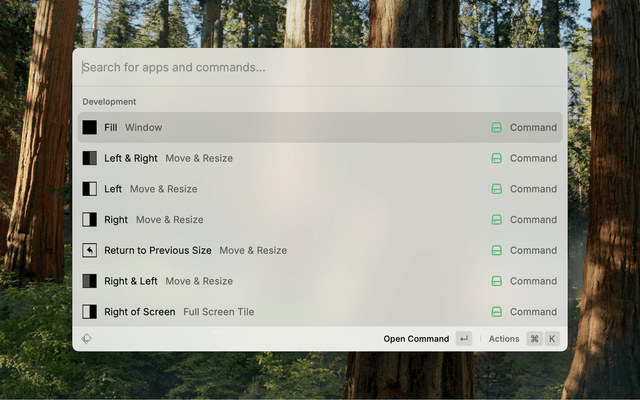640x400 pixels.
Task: Click the black Fill window icon
Action: [90, 128]
